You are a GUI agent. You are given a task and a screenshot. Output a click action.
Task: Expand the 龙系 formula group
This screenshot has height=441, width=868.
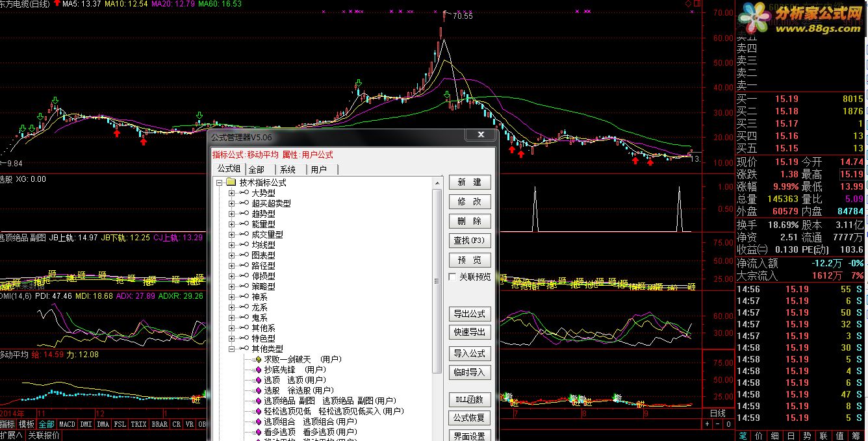(231, 307)
